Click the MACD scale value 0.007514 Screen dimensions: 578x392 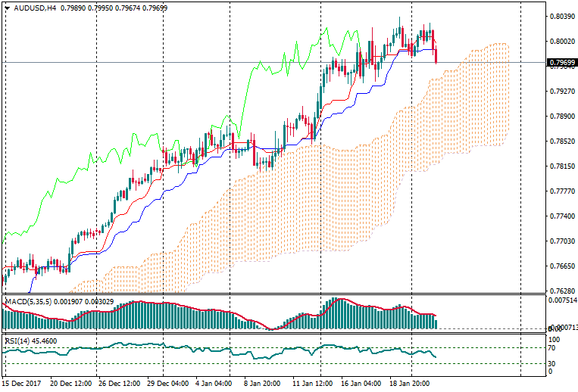(x=562, y=300)
